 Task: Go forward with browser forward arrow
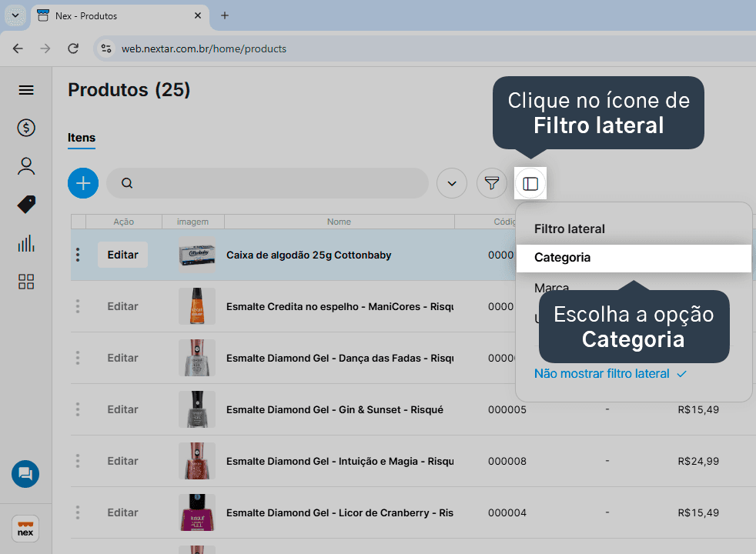45,48
